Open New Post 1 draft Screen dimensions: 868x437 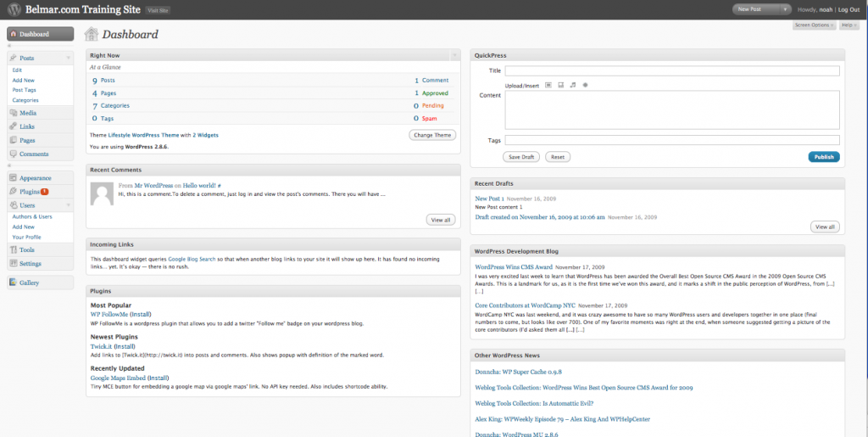489,199
